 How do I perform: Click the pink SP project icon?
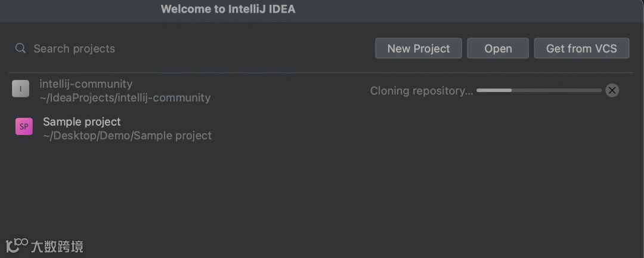(x=24, y=127)
